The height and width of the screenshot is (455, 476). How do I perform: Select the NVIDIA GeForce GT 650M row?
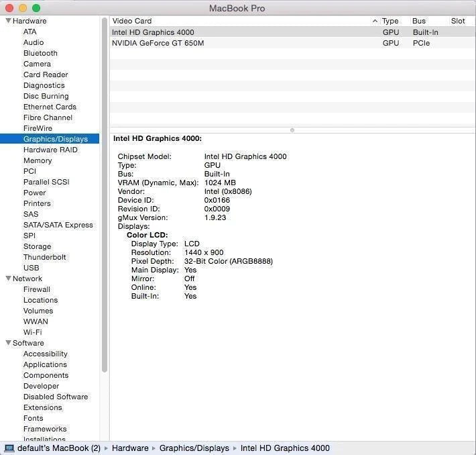pos(158,43)
